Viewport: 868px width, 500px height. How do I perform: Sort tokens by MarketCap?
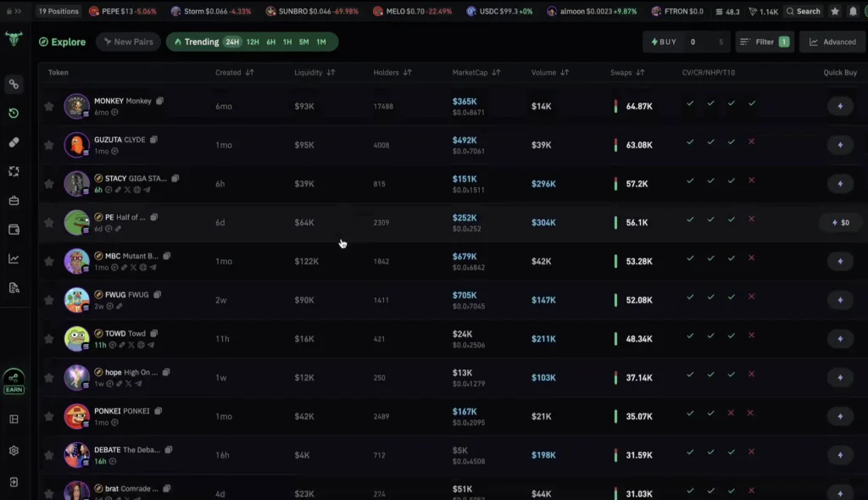point(476,73)
